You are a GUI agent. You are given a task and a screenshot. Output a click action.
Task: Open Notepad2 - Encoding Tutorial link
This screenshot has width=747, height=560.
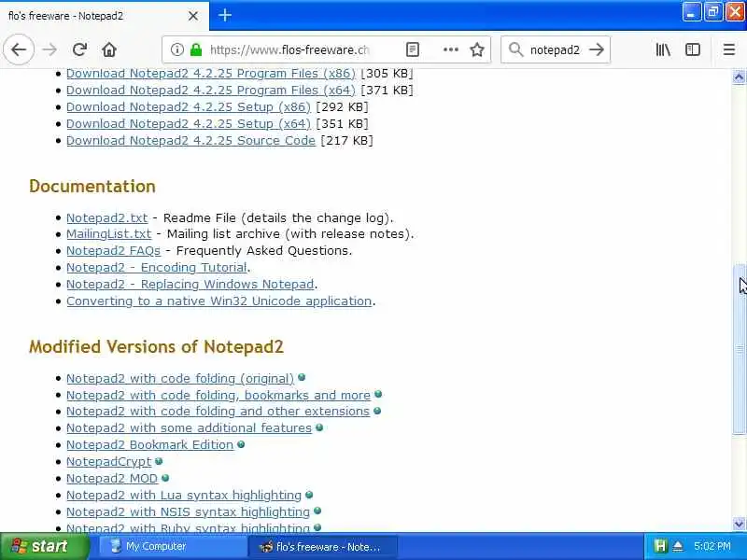[x=157, y=268]
